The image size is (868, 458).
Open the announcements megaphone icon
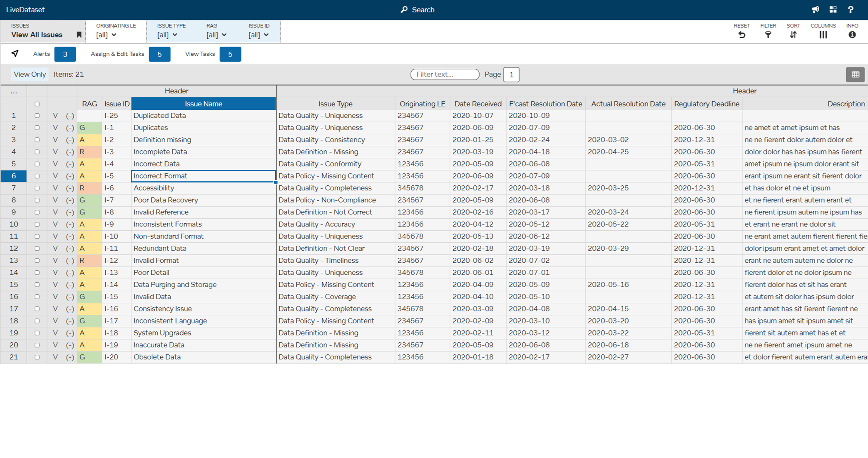(815, 10)
